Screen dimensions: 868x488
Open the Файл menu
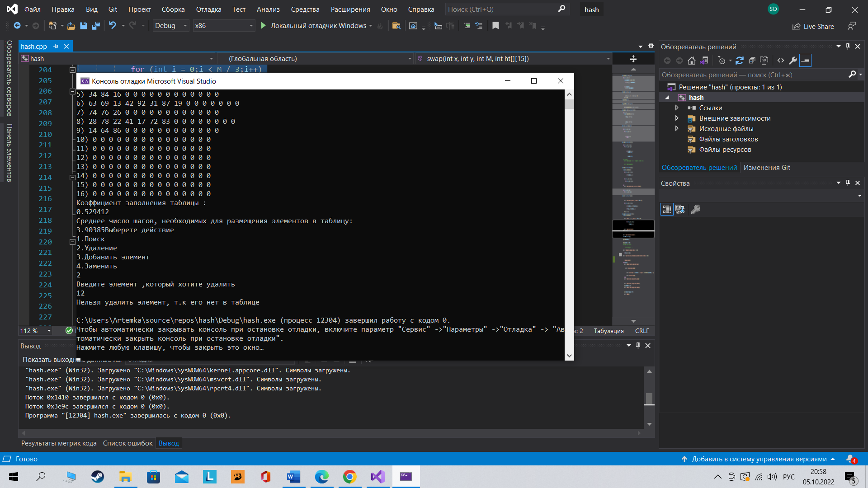32,9
